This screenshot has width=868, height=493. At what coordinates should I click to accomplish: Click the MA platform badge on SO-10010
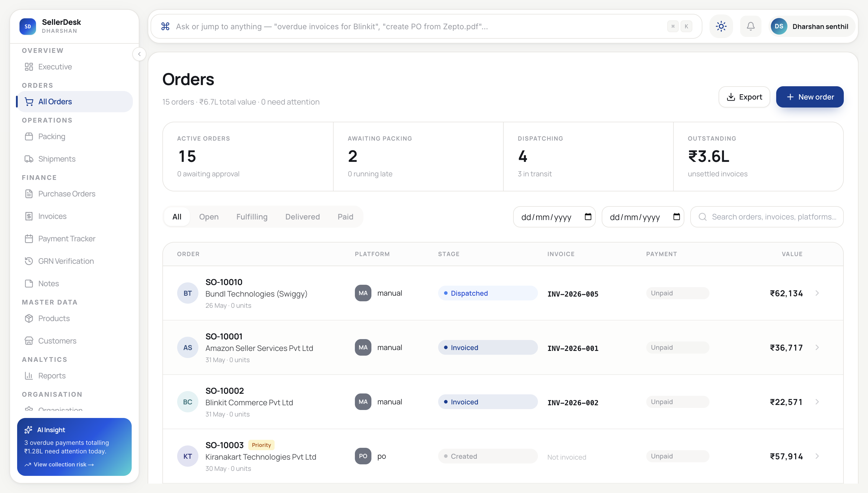(363, 293)
